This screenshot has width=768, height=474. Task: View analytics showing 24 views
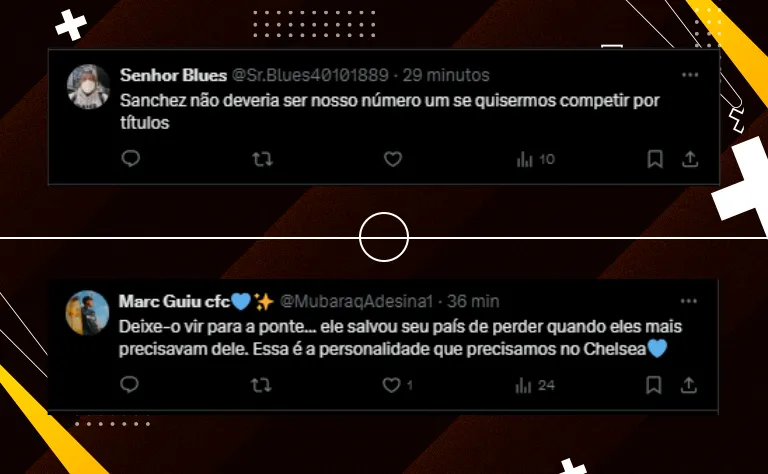(535, 385)
